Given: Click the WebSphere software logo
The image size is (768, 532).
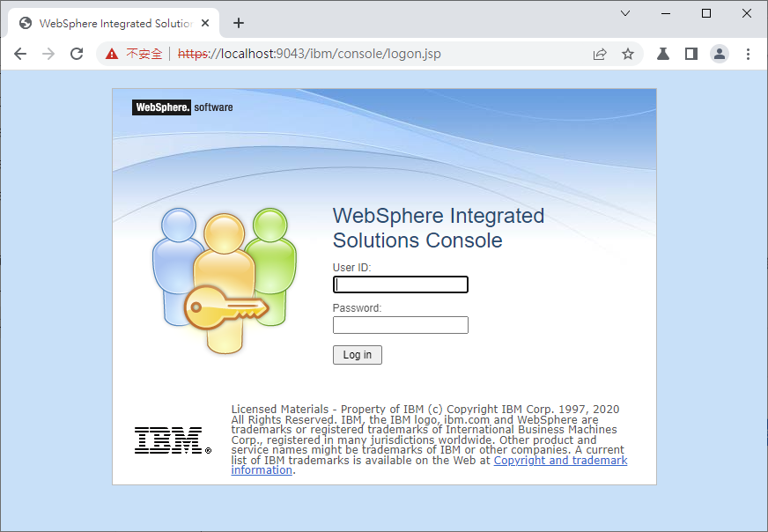Looking at the screenshot, I should [x=182, y=107].
